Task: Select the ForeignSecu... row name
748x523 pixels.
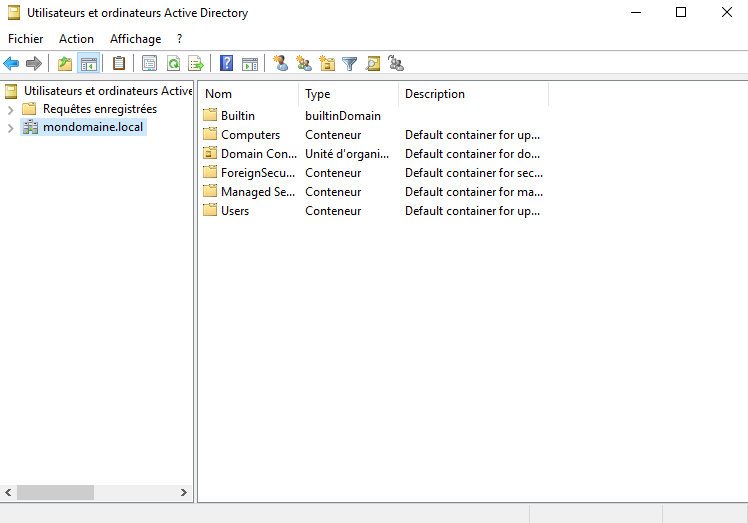Action: 258,173
